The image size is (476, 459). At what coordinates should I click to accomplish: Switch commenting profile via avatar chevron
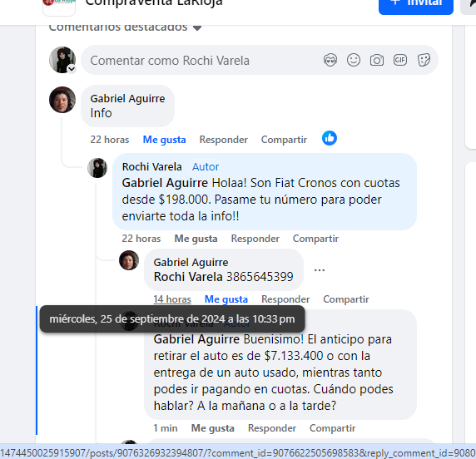[72, 69]
